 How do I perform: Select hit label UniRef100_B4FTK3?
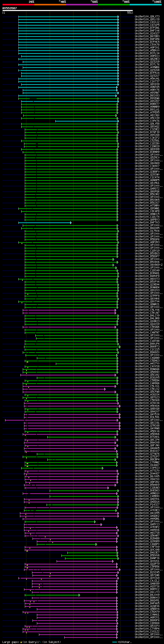tap(147, 223)
